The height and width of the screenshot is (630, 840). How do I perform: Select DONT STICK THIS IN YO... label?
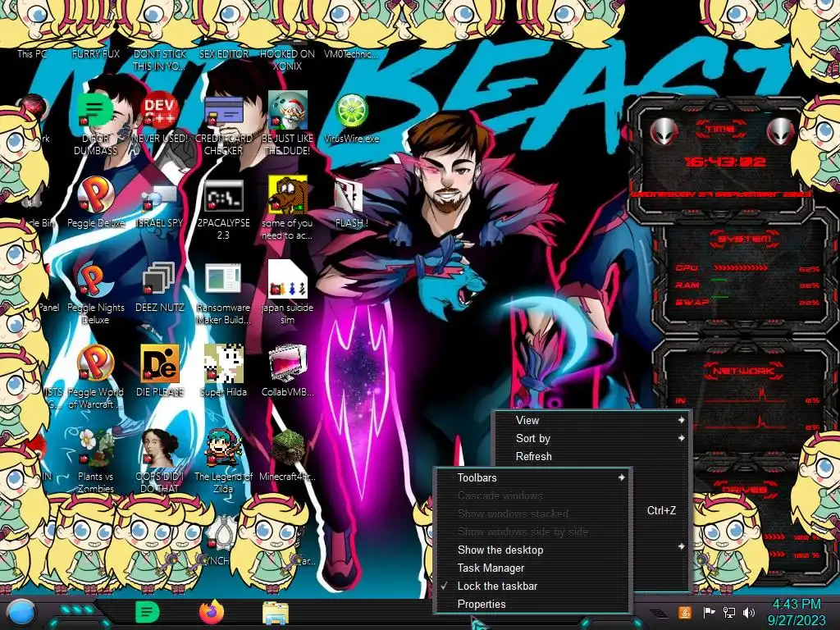click(x=159, y=60)
